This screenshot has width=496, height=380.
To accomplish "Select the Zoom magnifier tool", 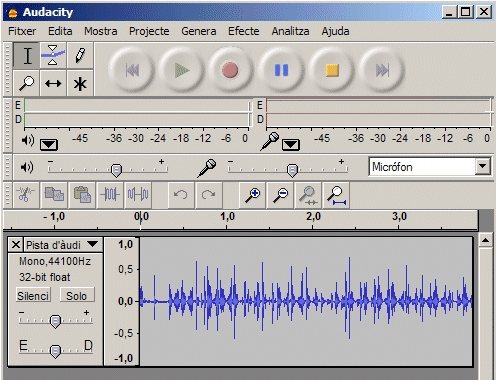I will pyautogui.click(x=27, y=83).
